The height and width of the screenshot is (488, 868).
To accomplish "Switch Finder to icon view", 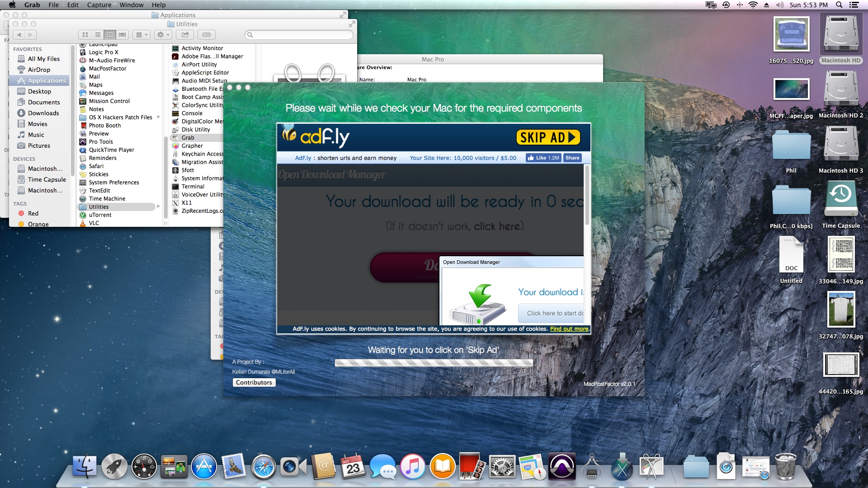I will 85,35.
